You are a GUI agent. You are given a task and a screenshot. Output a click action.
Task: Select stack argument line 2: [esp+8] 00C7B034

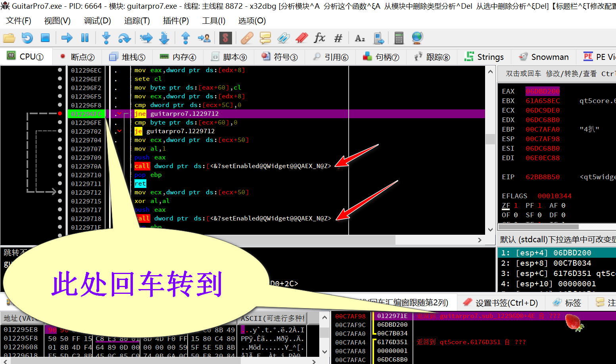click(557, 263)
